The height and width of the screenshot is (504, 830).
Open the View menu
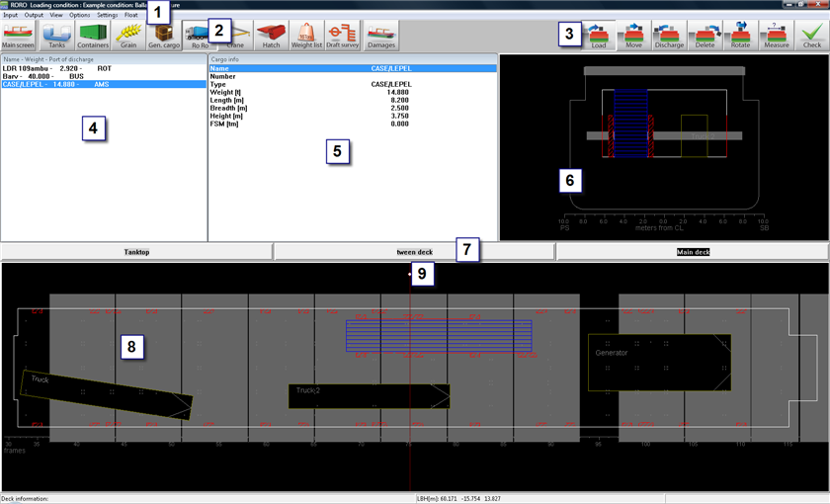click(x=56, y=15)
